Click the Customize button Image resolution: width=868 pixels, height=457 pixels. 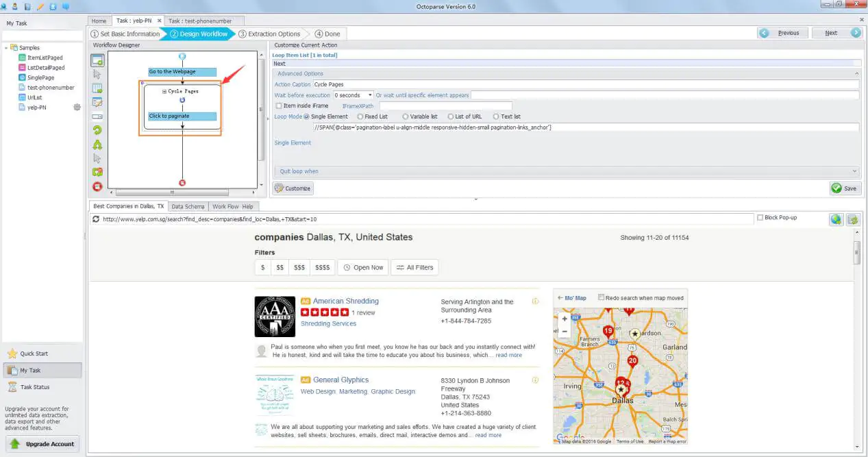293,188
